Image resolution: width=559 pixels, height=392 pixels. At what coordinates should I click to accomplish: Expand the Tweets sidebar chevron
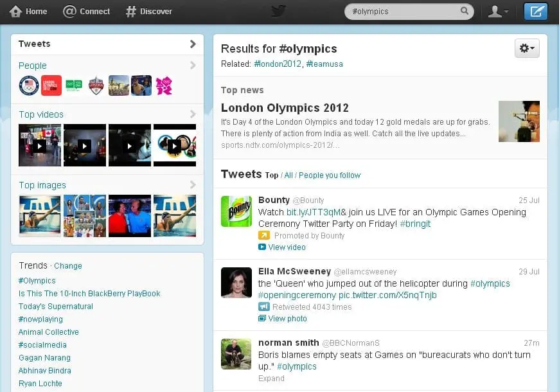(x=193, y=44)
